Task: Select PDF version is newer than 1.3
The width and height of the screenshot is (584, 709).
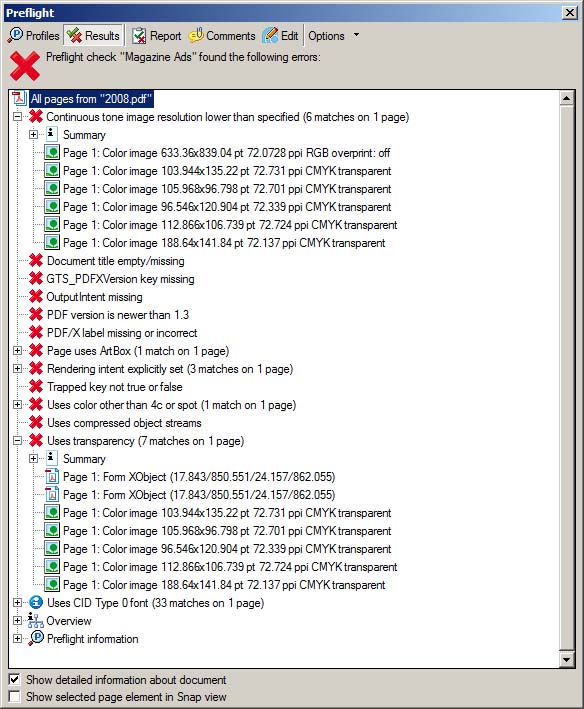Action: tap(118, 315)
